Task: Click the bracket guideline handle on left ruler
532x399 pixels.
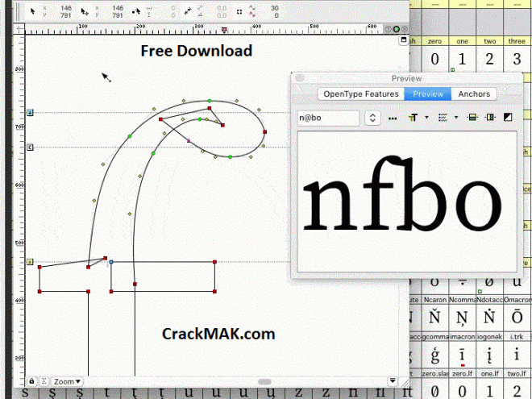Action: click(x=30, y=148)
